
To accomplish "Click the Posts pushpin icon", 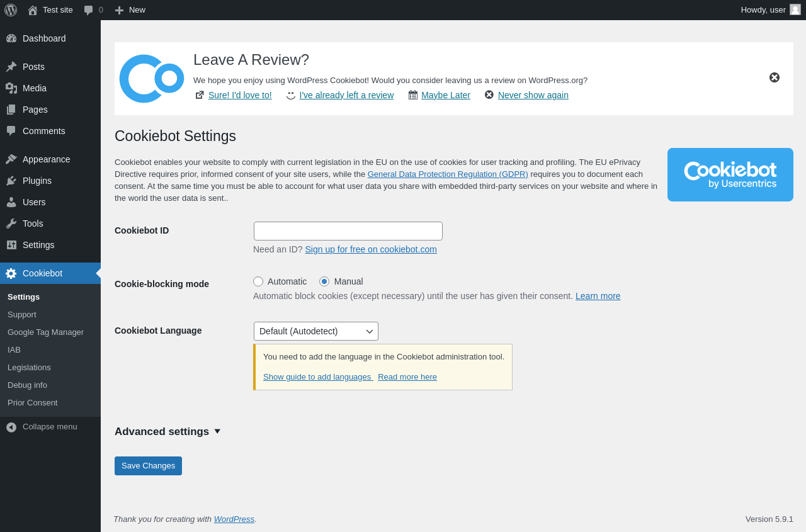I will (11, 67).
